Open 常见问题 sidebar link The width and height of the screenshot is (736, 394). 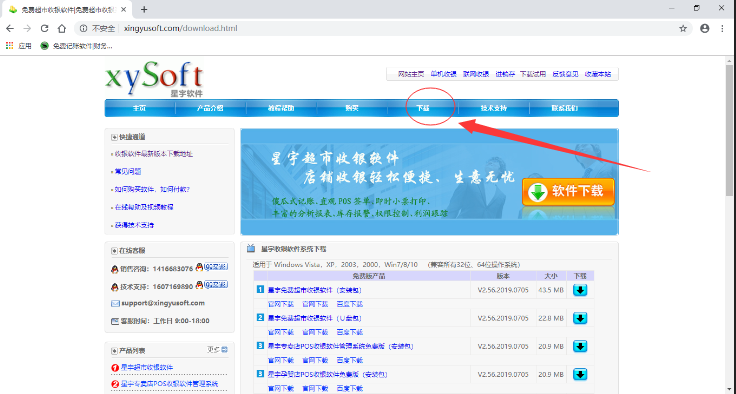pos(128,172)
